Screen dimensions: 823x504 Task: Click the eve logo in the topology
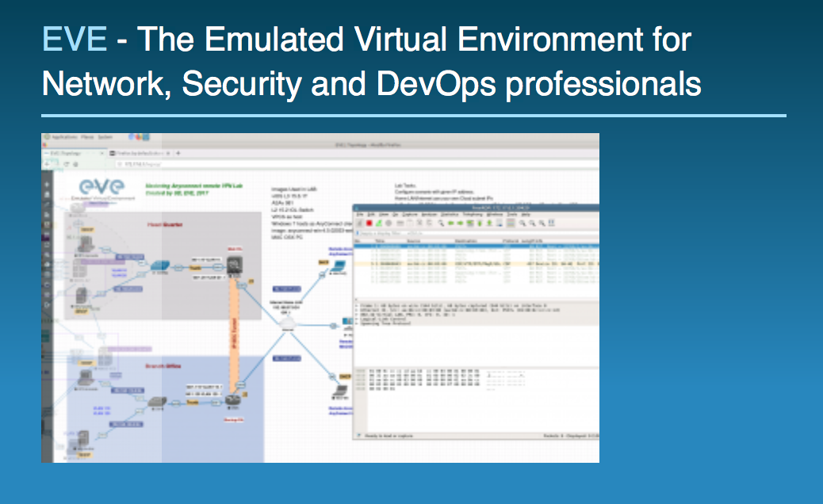tap(101, 189)
